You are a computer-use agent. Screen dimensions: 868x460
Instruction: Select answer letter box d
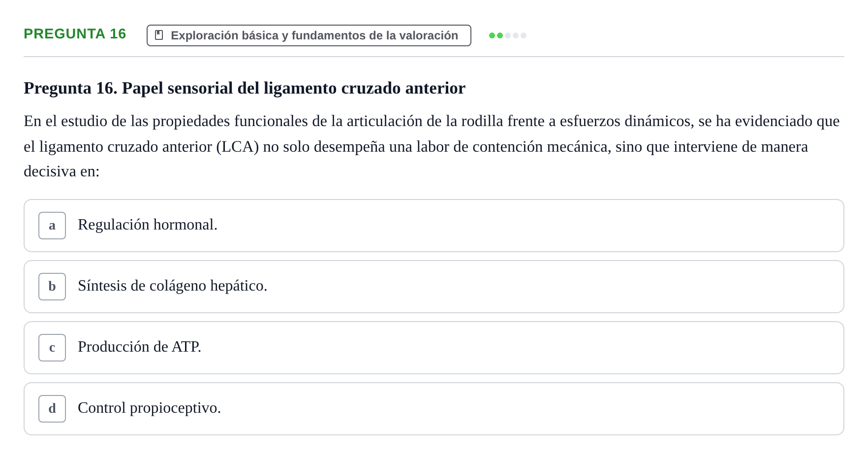click(x=52, y=409)
